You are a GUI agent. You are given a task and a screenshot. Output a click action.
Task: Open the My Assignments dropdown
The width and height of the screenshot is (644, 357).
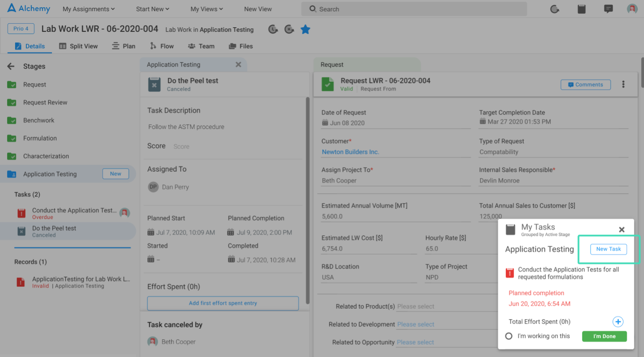tap(88, 9)
